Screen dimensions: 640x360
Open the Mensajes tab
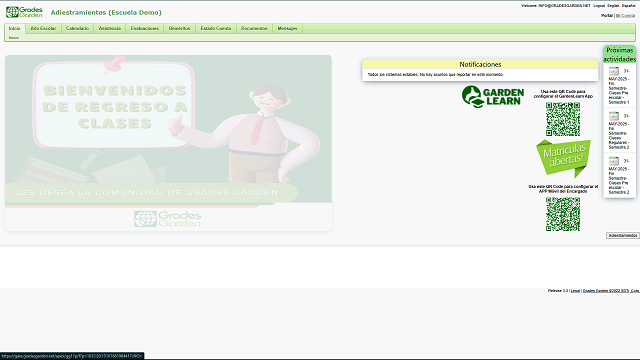tap(287, 28)
